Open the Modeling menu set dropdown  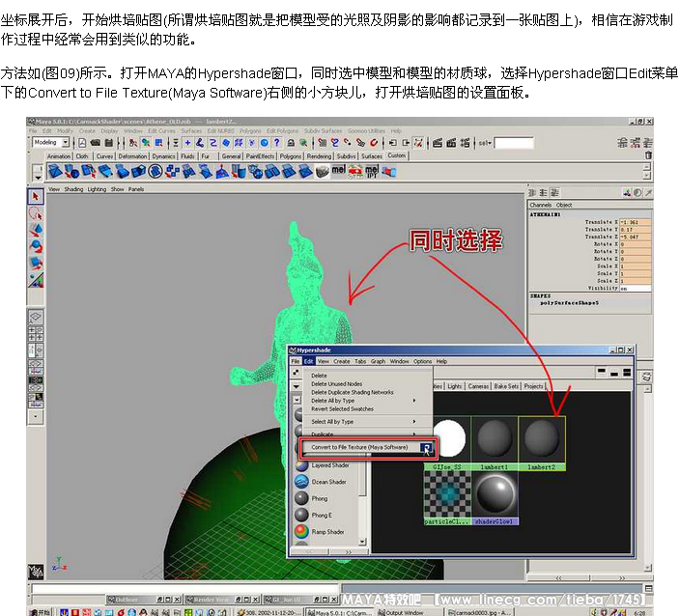point(65,142)
